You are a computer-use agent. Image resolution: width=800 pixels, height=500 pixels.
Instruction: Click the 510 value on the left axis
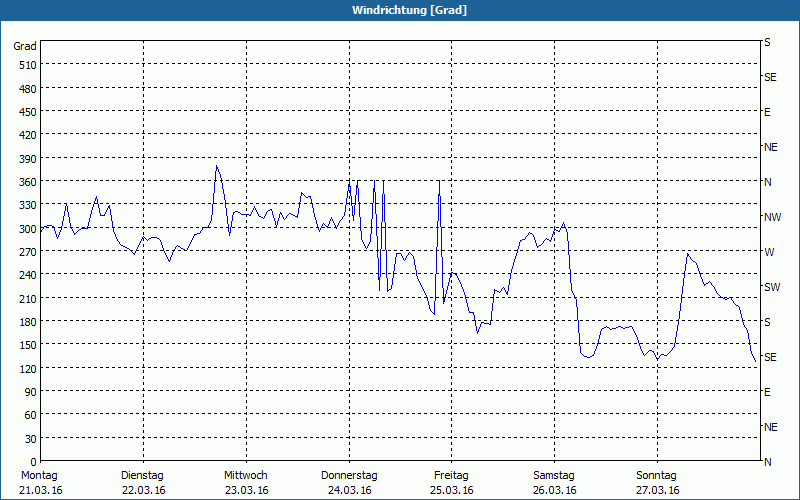coord(26,65)
